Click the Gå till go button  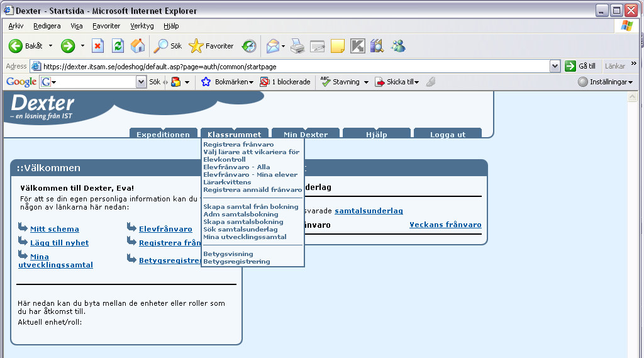click(580, 66)
